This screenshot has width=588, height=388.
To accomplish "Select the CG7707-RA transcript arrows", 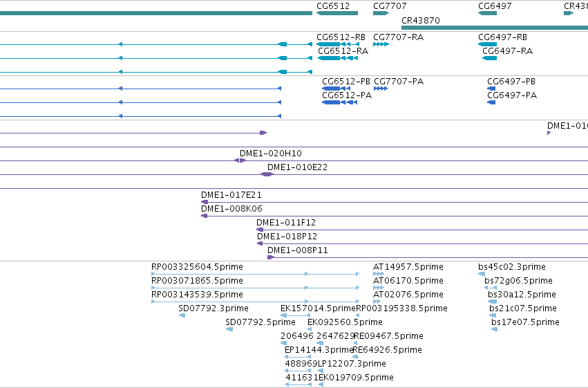I will click(381, 44).
